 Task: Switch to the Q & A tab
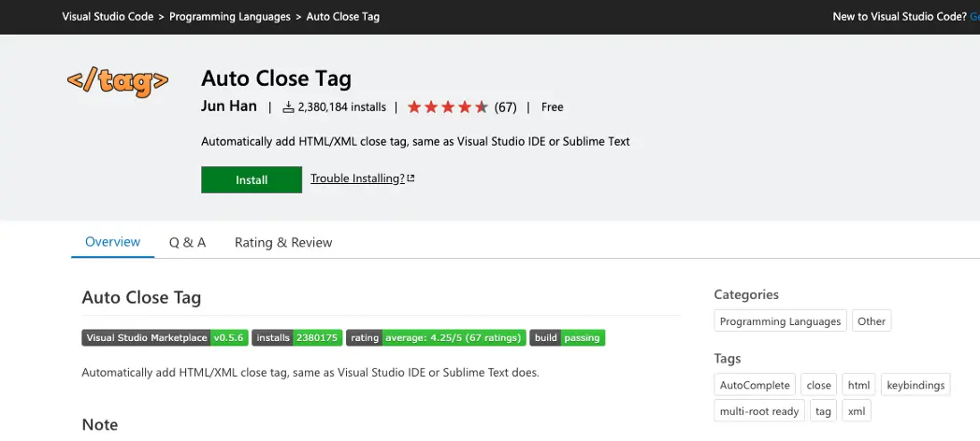point(188,242)
